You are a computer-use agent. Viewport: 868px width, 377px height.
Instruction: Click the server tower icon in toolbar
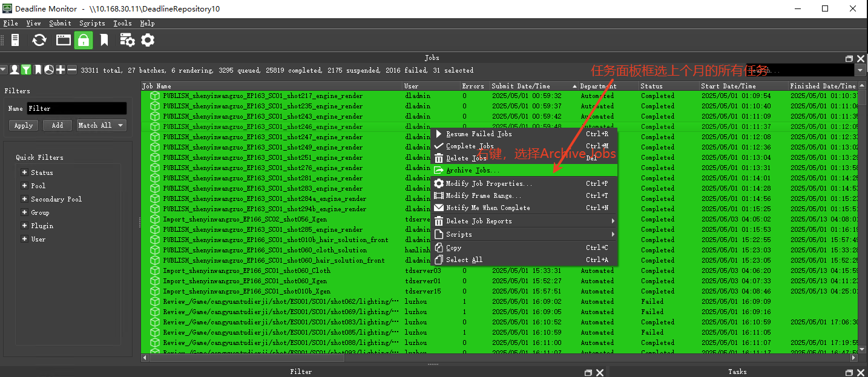16,41
